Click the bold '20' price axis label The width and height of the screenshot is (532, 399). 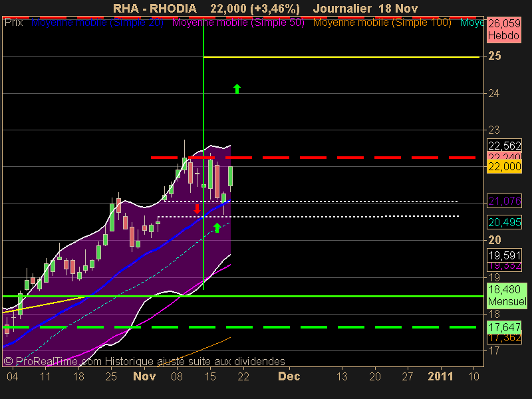pyautogui.click(x=494, y=240)
